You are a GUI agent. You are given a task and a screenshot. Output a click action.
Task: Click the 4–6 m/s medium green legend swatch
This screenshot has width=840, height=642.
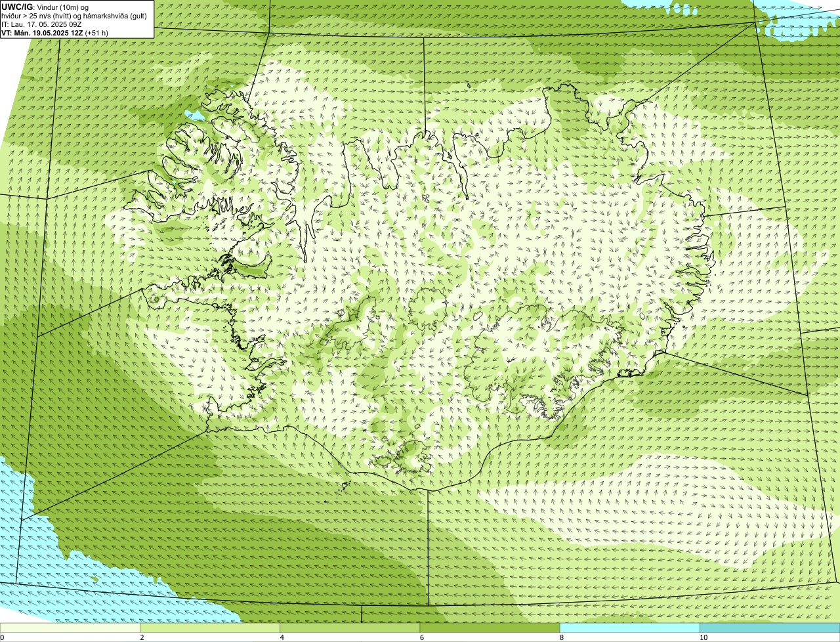pyautogui.click(x=350, y=628)
